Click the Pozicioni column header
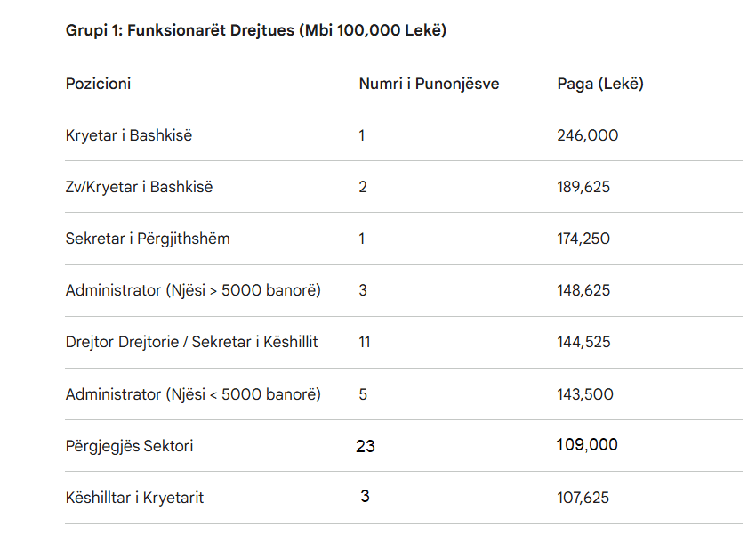Viewport: 756px width, 535px height. 98,84
